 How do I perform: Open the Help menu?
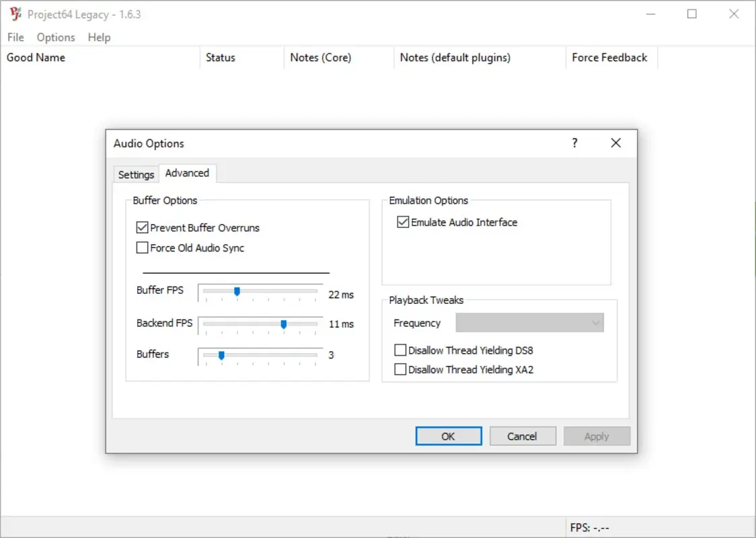99,37
